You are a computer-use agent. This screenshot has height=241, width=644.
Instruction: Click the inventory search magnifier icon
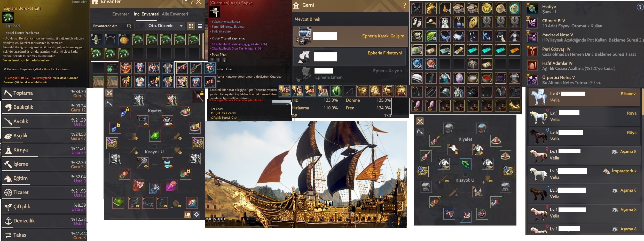coord(129,26)
